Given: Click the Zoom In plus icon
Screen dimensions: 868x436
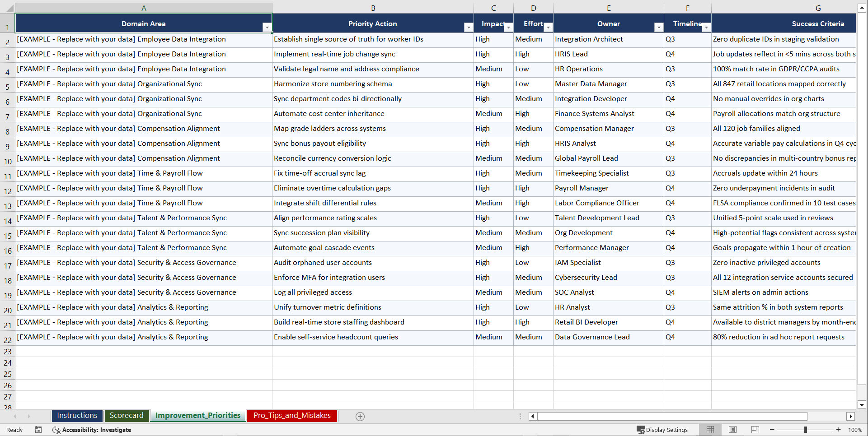Looking at the screenshot, I should (839, 430).
